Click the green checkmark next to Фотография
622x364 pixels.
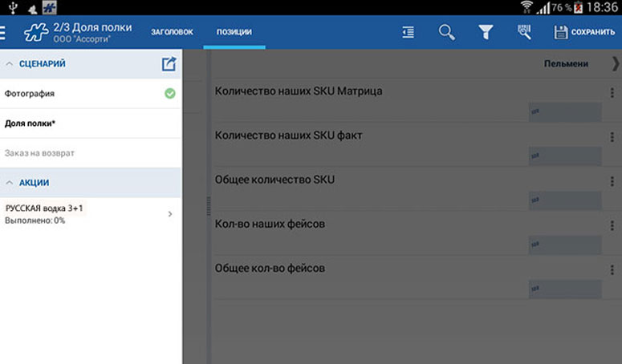pyautogui.click(x=170, y=94)
